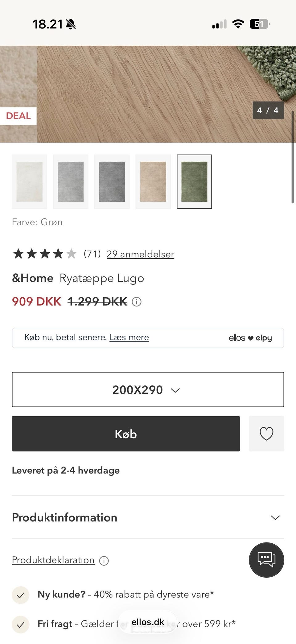The image size is (296, 644).
Task: Open the 200X290 size dropdown
Action: 148,390
